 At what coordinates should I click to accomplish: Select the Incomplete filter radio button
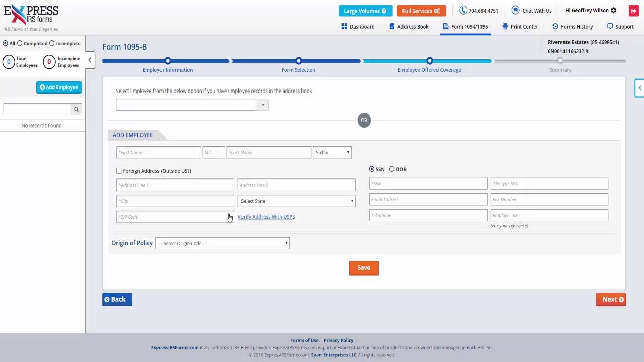(52, 43)
